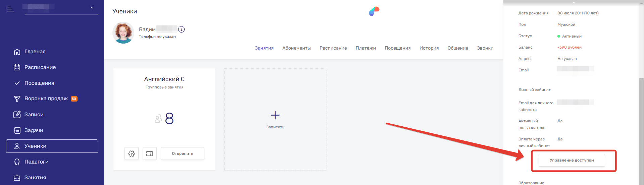Click the plus Записать card
Screen dimensions: 644x185
[x=275, y=119]
